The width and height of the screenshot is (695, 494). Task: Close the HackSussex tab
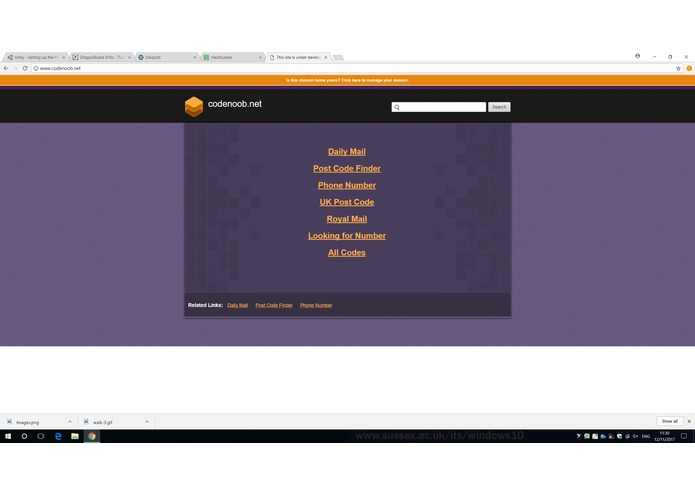260,58
